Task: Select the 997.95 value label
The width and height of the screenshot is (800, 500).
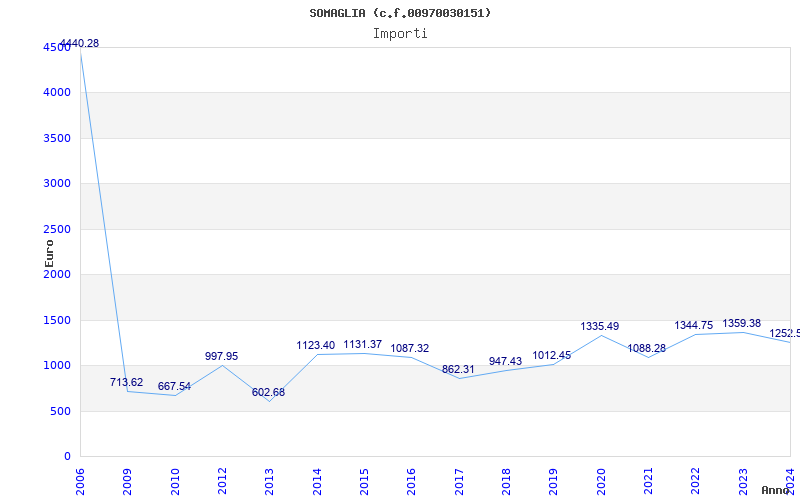Action: (221, 356)
